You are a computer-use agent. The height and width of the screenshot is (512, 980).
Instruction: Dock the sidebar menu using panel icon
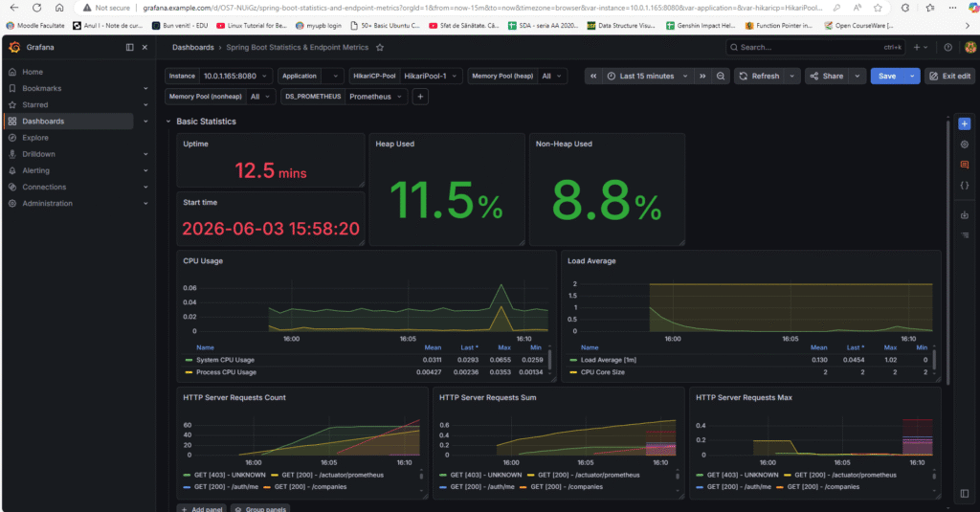130,48
